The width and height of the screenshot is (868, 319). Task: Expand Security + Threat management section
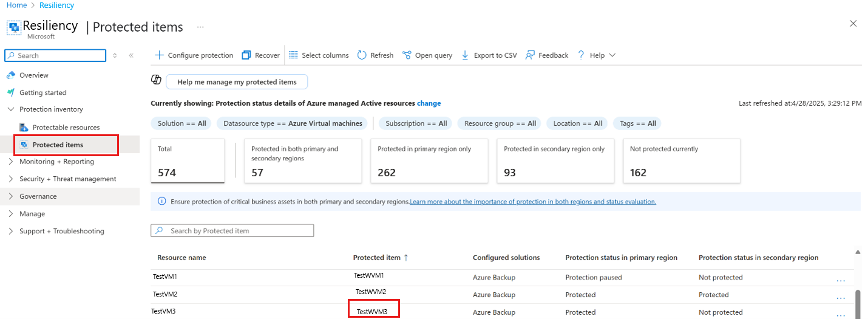tap(11, 179)
